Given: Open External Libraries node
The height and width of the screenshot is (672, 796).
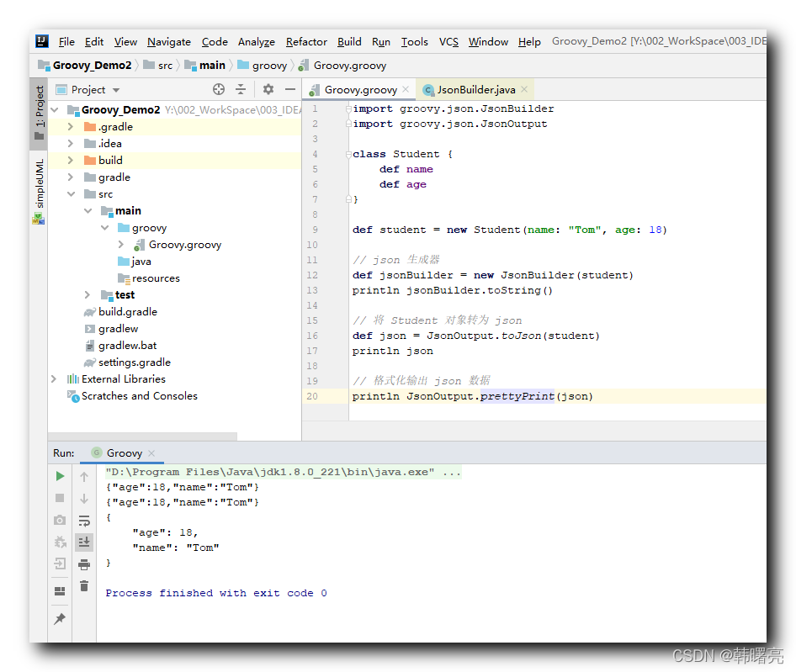Looking at the screenshot, I should (53, 379).
